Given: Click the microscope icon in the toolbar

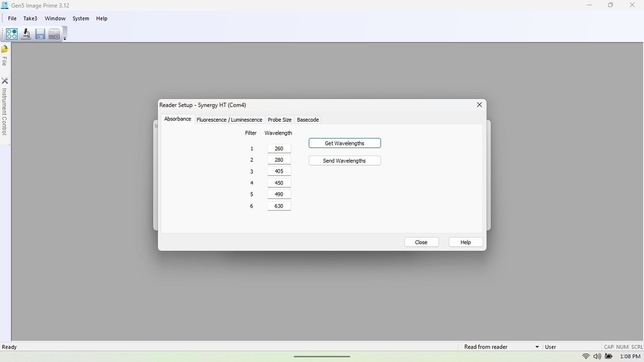Looking at the screenshot, I should tap(26, 34).
